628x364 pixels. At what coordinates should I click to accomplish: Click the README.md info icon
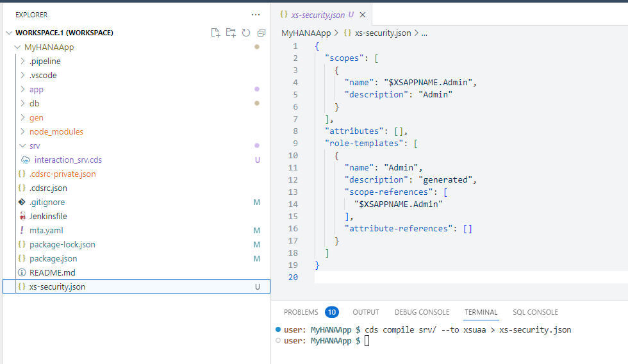point(22,273)
